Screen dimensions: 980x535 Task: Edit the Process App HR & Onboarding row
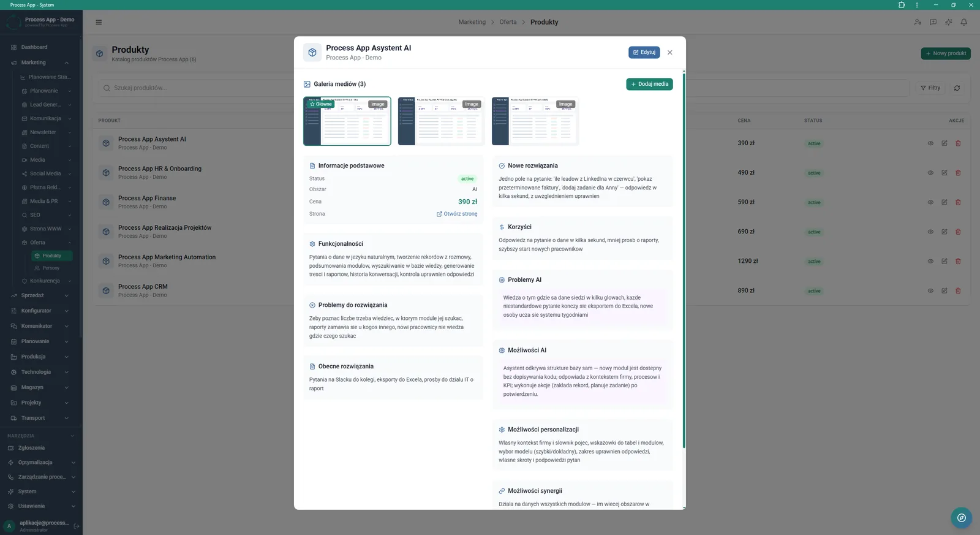click(944, 173)
